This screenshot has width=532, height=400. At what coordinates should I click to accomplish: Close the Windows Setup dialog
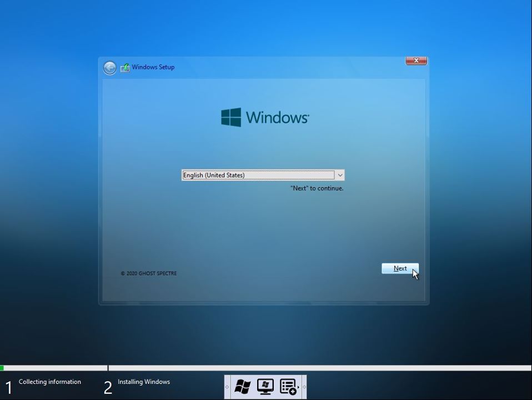(x=416, y=61)
